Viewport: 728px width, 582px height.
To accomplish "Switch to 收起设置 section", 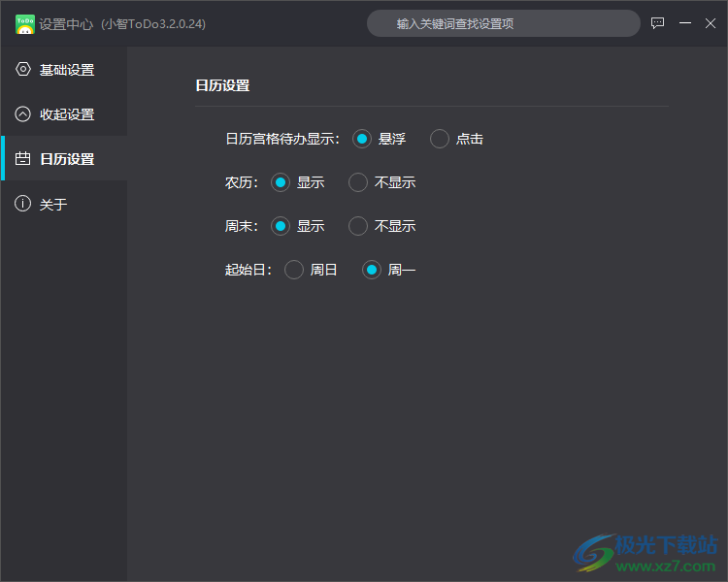I will click(x=64, y=113).
